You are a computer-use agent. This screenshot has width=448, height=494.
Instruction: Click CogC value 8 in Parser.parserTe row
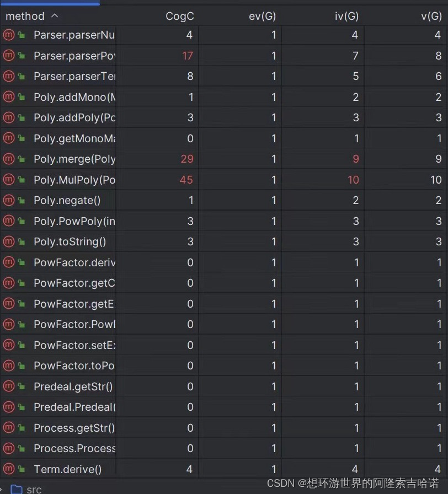(x=190, y=76)
